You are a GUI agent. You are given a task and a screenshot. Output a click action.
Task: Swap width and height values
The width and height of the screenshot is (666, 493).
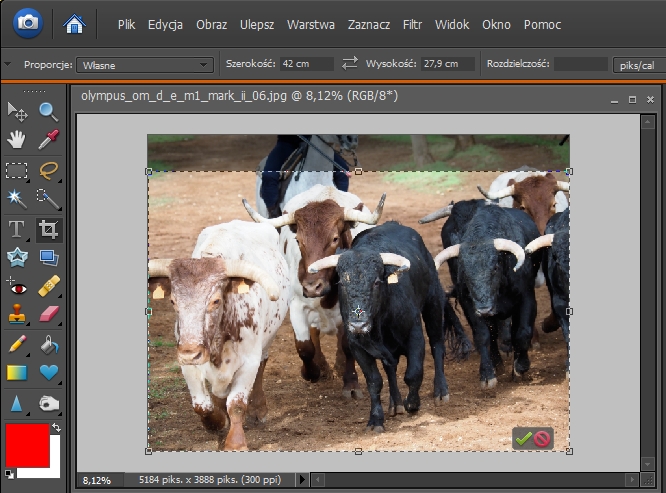tap(350, 64)
